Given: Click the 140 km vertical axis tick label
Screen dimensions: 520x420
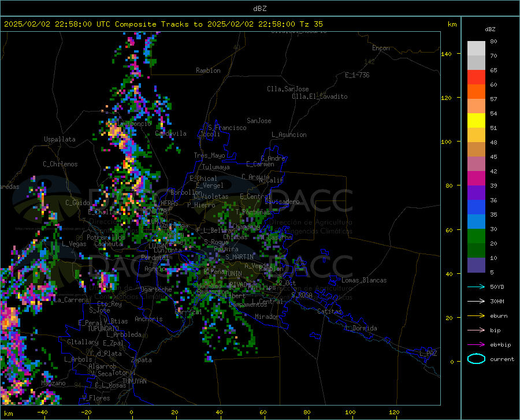Looking at the screenshot, I should (446, 54).
